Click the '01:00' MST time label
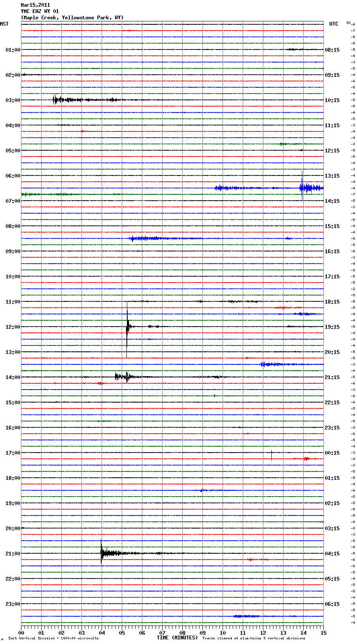 (13, 50)
